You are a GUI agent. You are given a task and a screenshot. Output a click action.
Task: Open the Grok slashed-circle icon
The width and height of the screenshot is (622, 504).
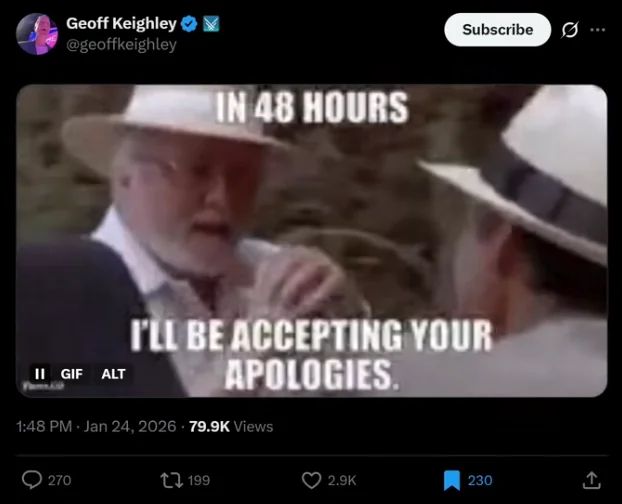570,30
